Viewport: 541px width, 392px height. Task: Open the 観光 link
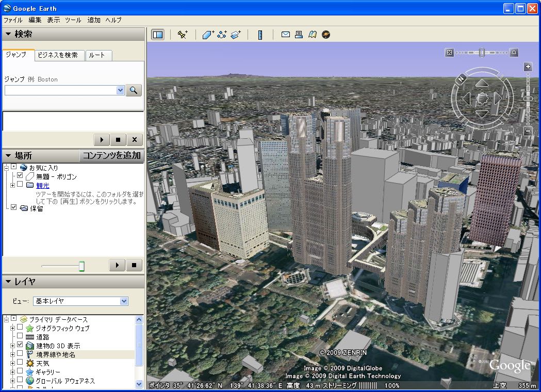click(43, 185)
